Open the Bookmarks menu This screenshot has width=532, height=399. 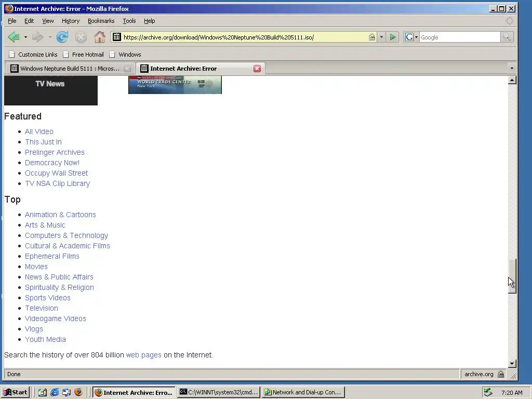pos(101,21)
